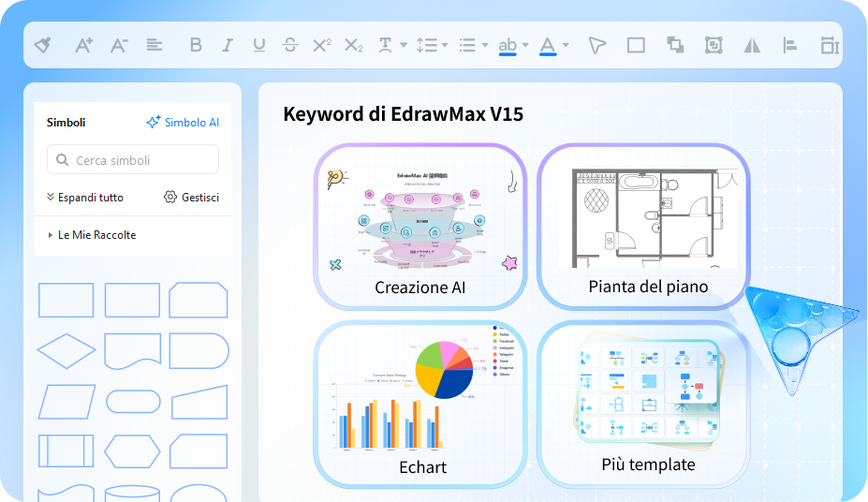Open the Più template card
The height and width of the screenshot is (502, 868).
tap(644, 404)
